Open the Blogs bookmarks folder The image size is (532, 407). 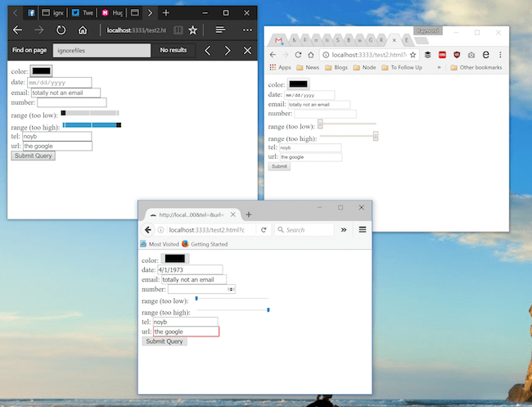(336, 67)
